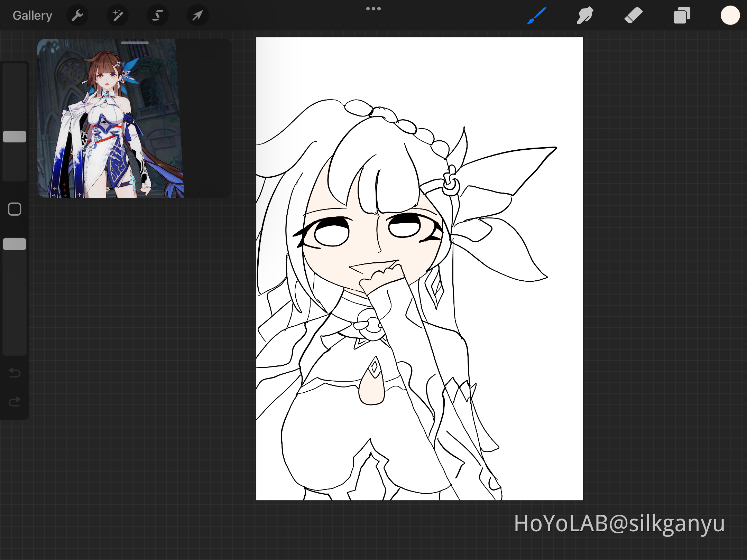Open the Layers panel
Screen dimensions: 747x560
(682, 15)
